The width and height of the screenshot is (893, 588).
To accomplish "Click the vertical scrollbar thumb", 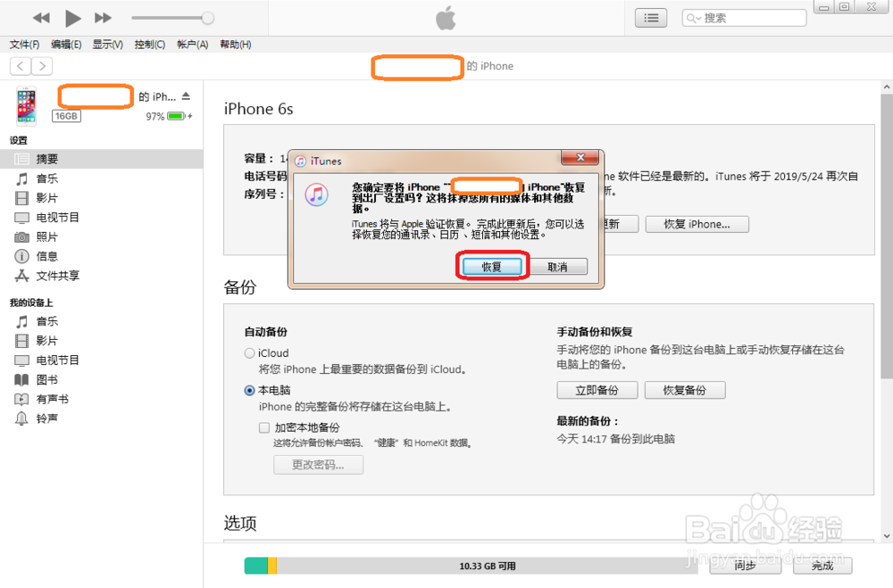I will [887, 236].
